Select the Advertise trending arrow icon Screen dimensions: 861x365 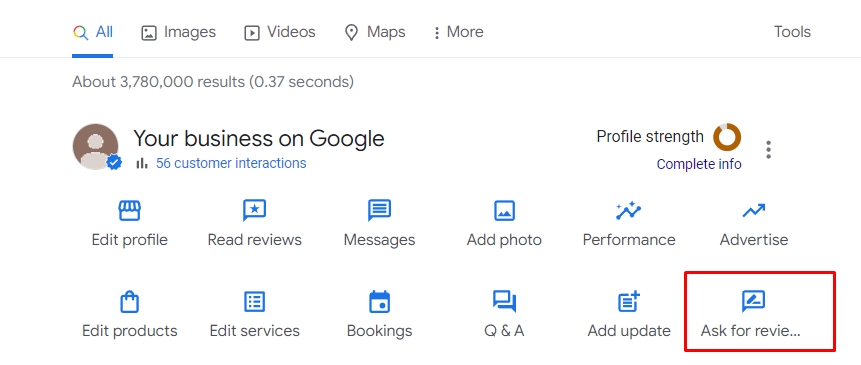(x=753, y=210)
